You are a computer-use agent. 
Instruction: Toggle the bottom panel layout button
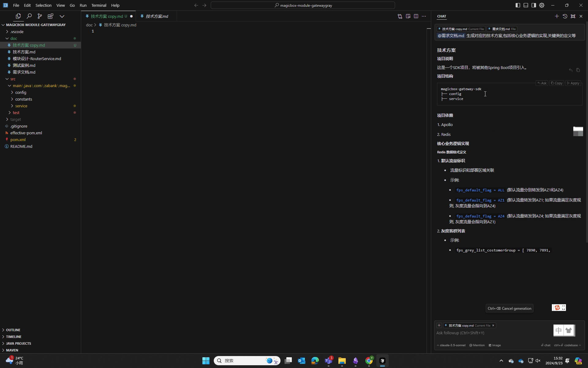pyautogui.click(x=526, y=5)
